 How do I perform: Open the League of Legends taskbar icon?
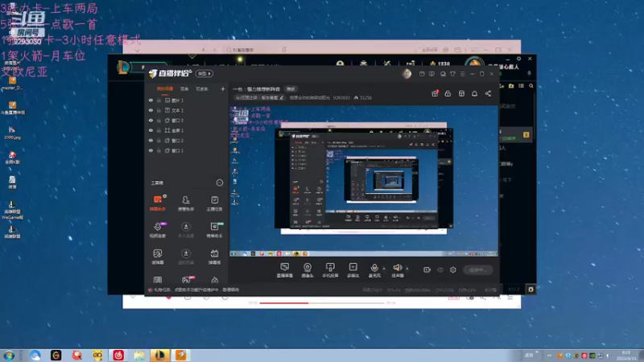click(x=159, y=356)
